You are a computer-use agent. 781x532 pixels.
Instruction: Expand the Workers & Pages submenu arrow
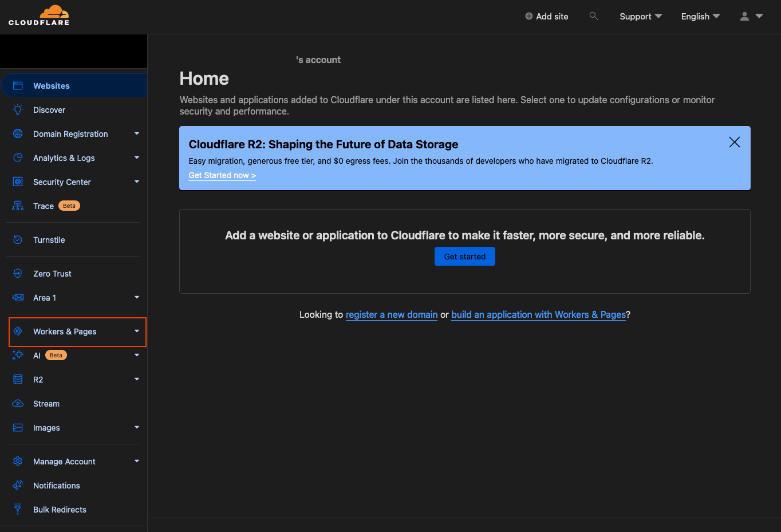pos(137,332)
